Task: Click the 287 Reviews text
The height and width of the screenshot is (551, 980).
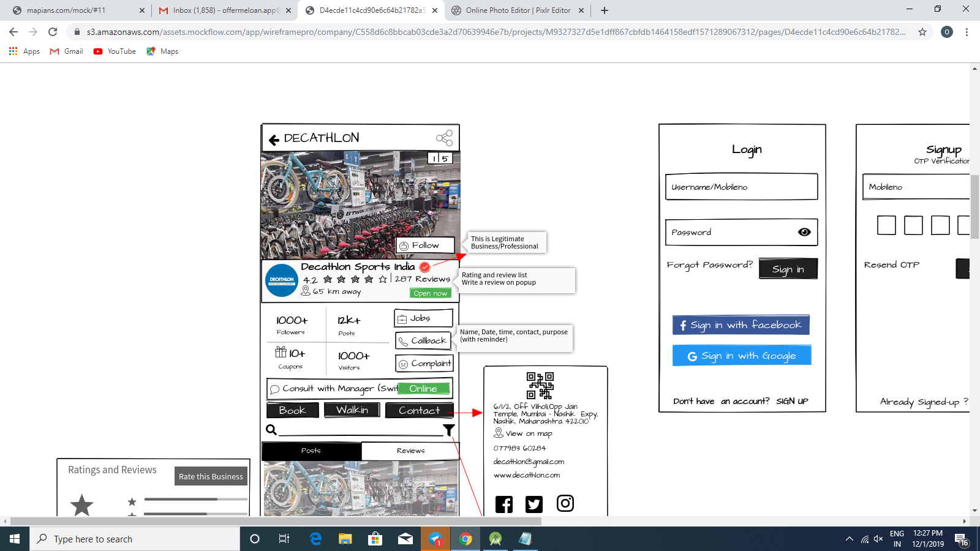Action: pyautogui.click(x=423, y=279)
